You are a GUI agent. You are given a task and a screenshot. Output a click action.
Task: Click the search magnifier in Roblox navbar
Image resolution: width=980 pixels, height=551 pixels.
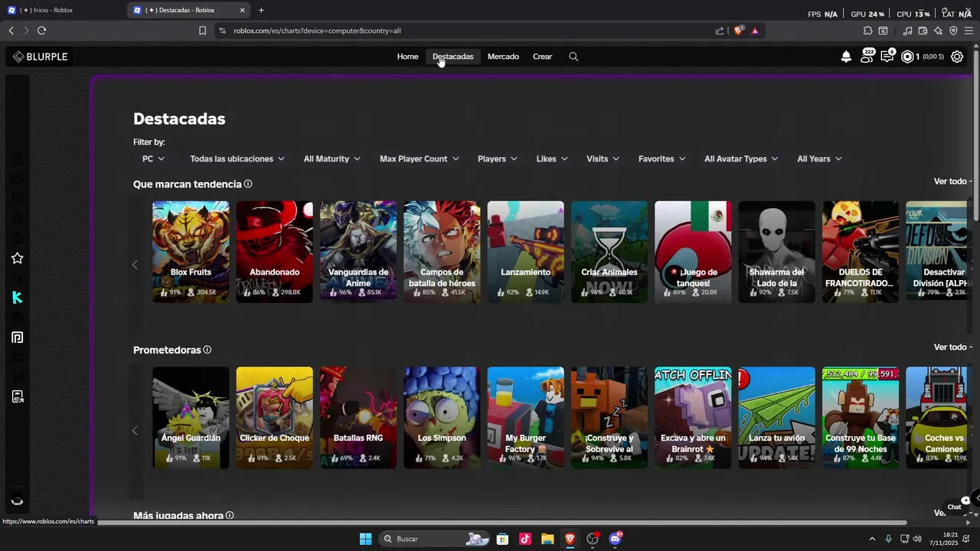coord(573,57)
